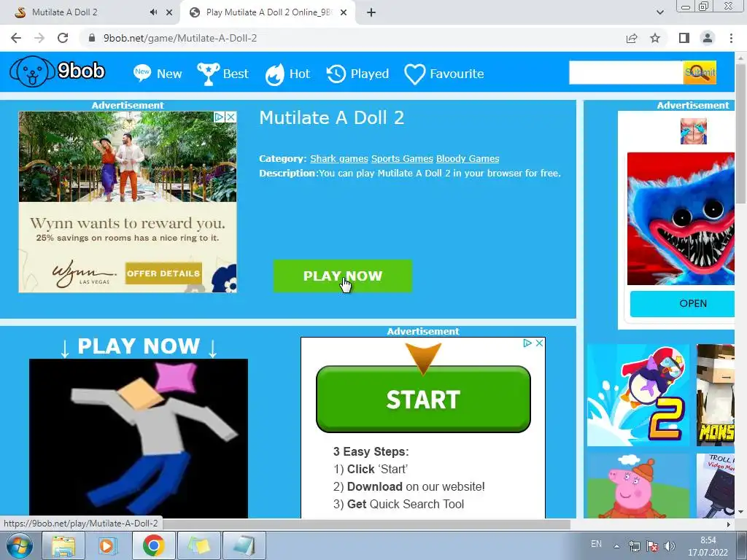Click the Huggy Wuggy ad image
Screen dimensions: 747x560
pyautogui.click(x=681, y=219)
